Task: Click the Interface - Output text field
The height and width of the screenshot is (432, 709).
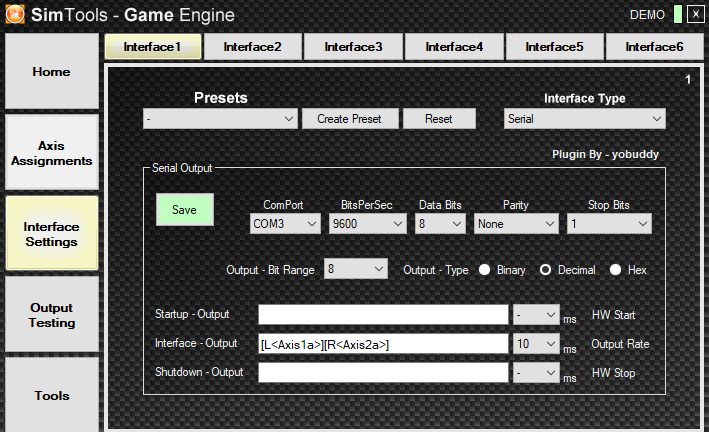Action: (x=383, y=344)
